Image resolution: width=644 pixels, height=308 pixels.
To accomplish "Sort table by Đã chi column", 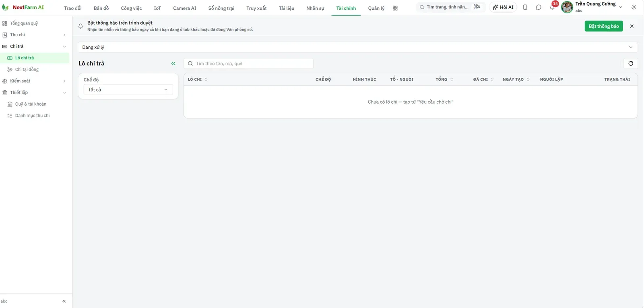I will (483, 79).
